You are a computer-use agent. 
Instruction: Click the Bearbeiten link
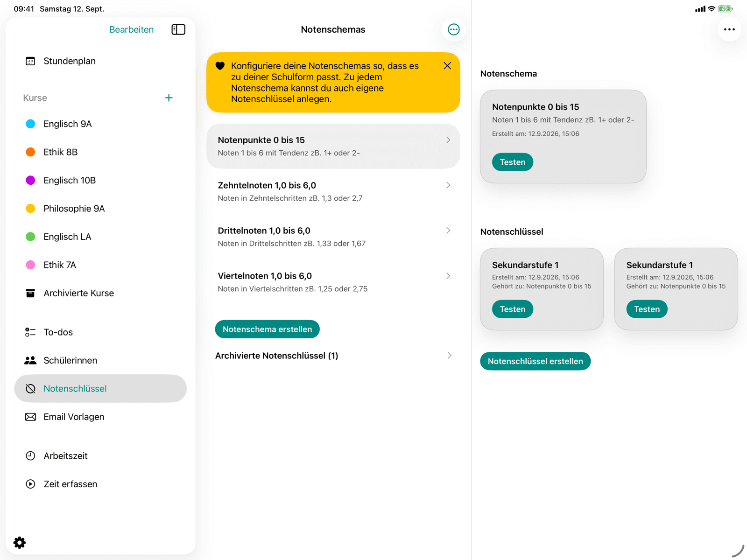pyautogui.click(x=131, y=29)
